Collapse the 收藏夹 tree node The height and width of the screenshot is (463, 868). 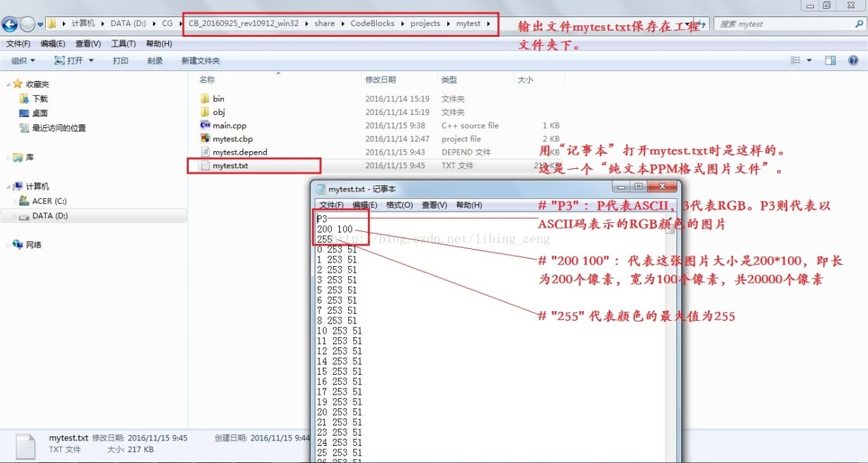point(8,84)
